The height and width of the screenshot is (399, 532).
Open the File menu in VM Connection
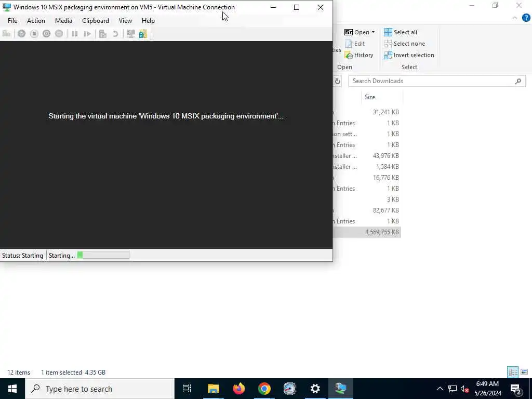pos(12,21)
